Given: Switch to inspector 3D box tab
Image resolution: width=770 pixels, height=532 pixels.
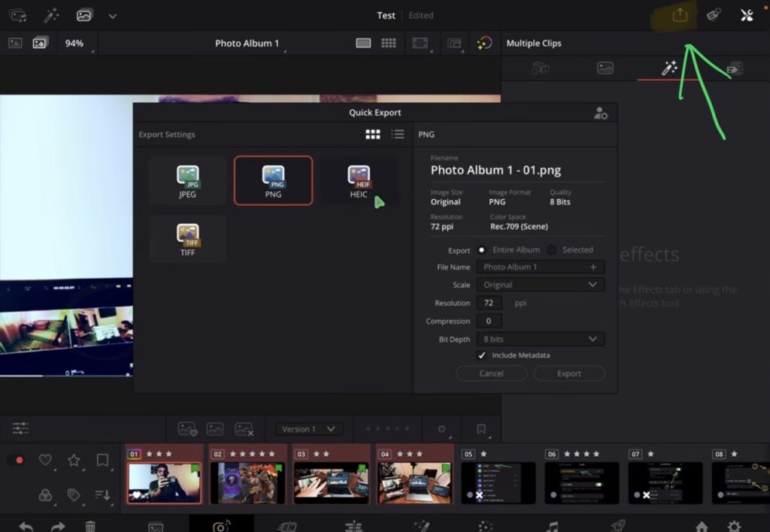Looking at the screenshot, I should click(540, 68).
